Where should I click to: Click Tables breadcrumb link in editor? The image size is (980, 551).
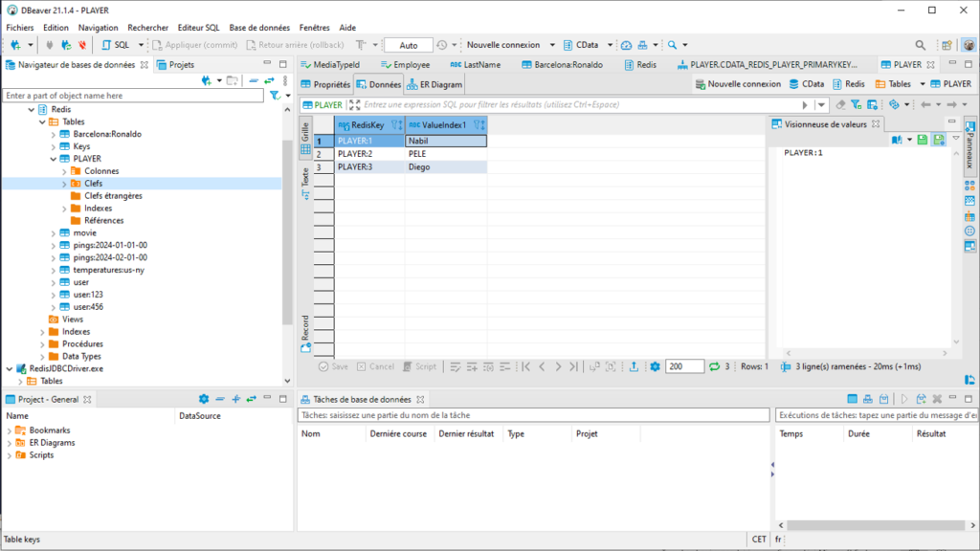(893, 84)
